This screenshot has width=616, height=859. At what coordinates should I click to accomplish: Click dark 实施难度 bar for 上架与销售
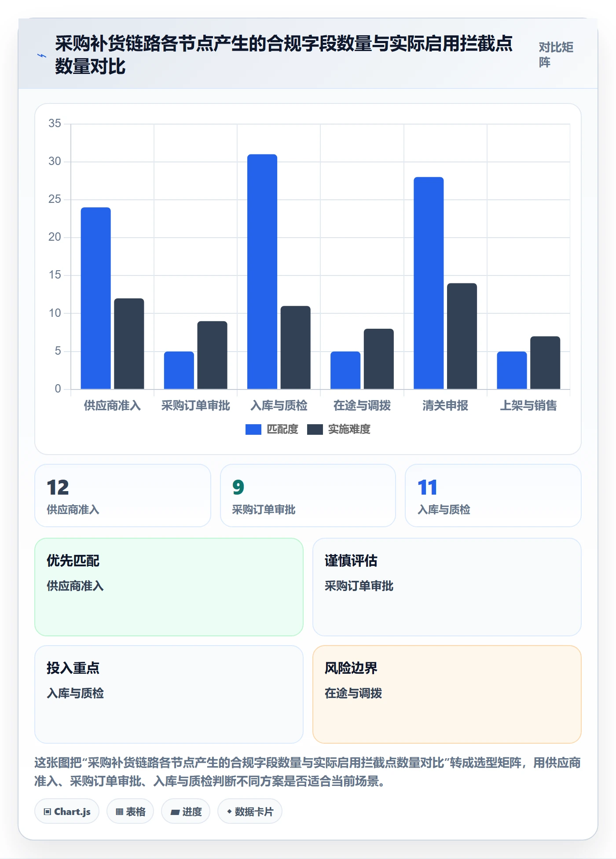point(545,363)
